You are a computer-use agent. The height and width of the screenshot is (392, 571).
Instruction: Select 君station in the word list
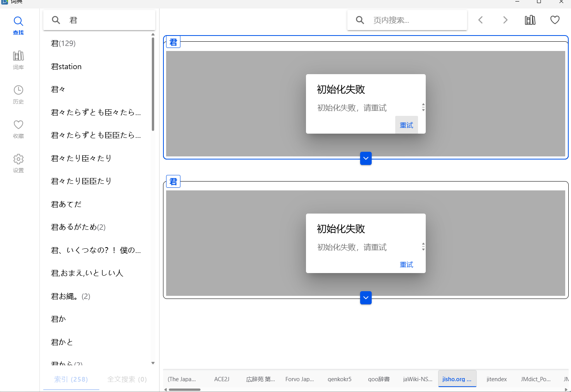click(66, 66)
